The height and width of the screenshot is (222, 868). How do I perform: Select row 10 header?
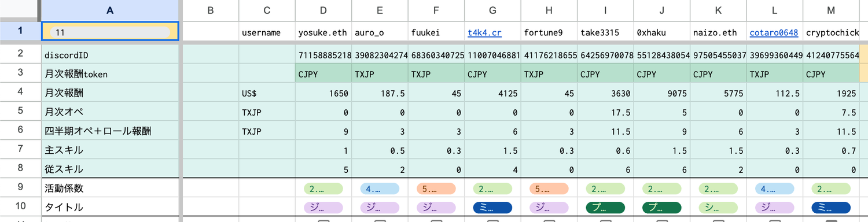(x=20, y=207)
